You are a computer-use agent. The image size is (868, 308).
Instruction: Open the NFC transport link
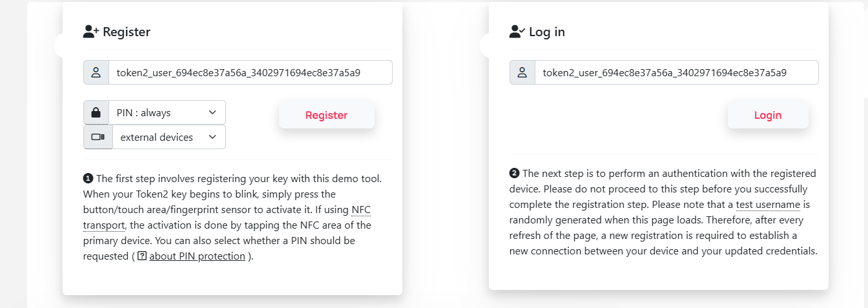pos(362,210)
